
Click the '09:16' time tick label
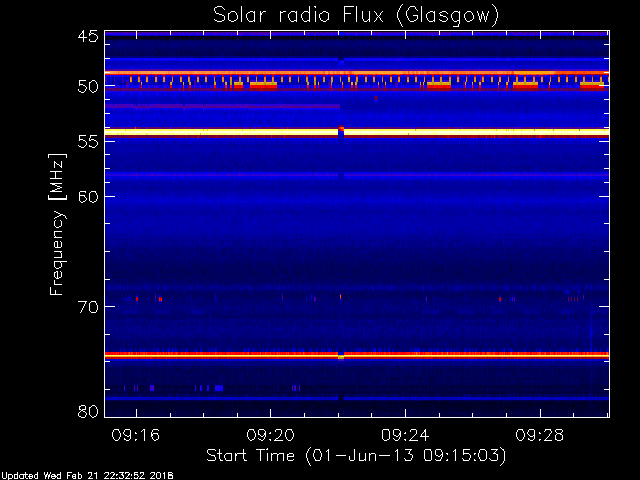coord(136,435)
